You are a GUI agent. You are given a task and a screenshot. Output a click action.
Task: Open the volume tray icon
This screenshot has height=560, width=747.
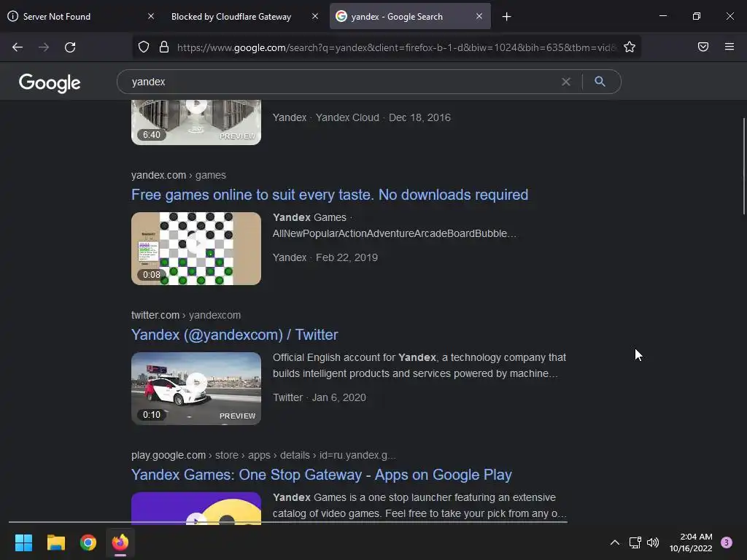click(x=653, y=542)
